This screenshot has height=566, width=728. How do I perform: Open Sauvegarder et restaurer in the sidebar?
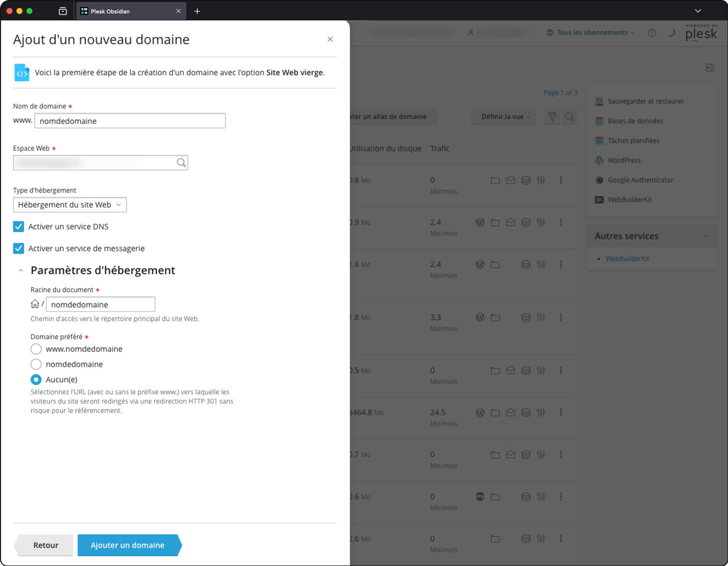645,101
